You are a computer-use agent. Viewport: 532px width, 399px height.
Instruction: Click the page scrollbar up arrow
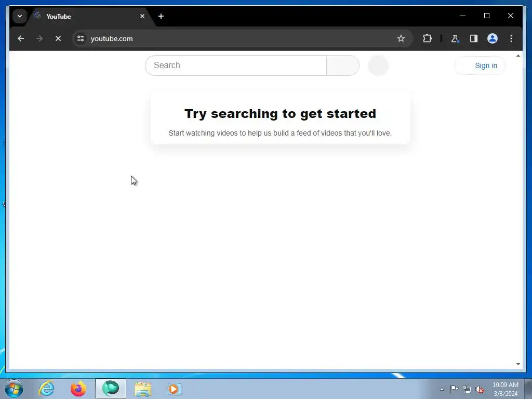[518, 55]
